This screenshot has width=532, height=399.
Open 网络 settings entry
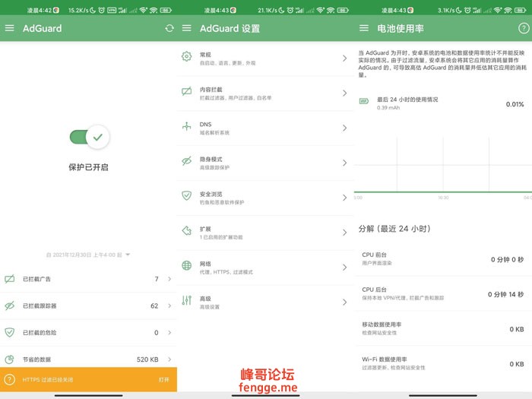click(x=265, y=268)
